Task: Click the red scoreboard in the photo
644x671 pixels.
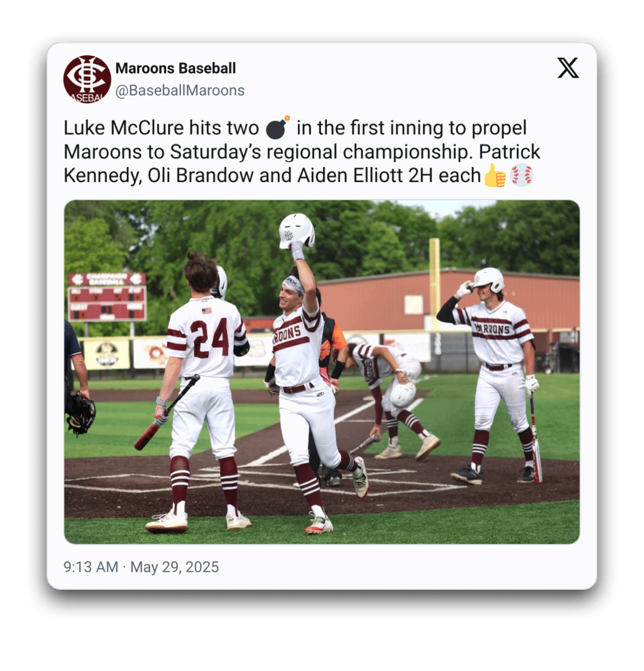Action: coord(107,297)
